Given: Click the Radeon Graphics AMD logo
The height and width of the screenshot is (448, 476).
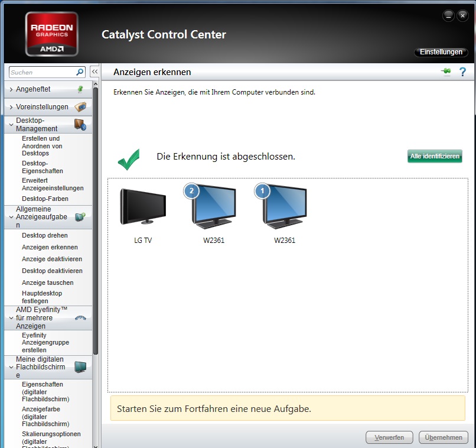Looking at the screenshot, I should 51,34.
